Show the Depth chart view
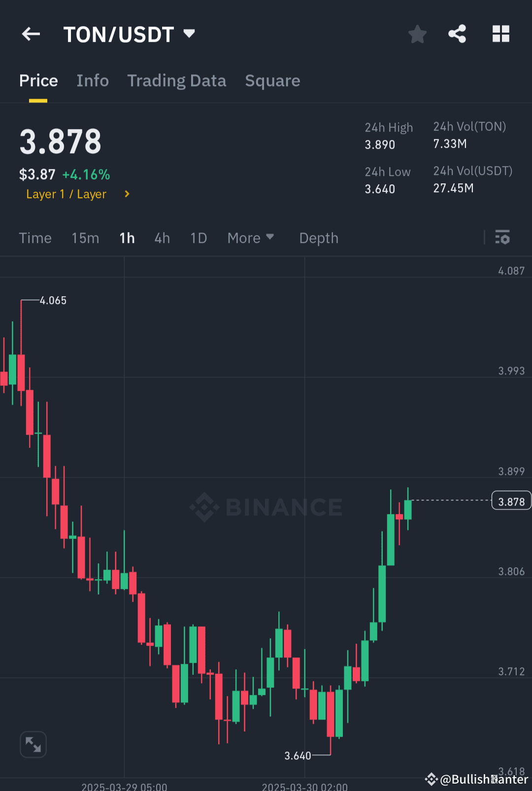 coord(318,238)
